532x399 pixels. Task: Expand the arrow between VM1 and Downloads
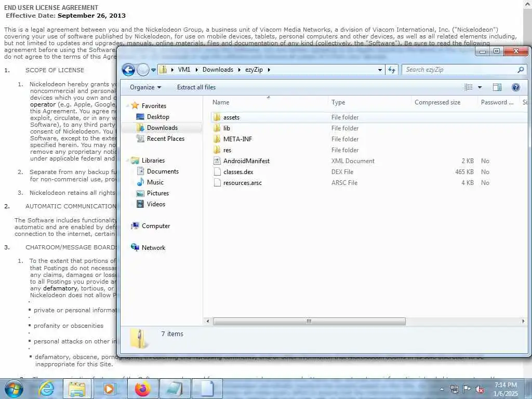(x=196, y=70)
